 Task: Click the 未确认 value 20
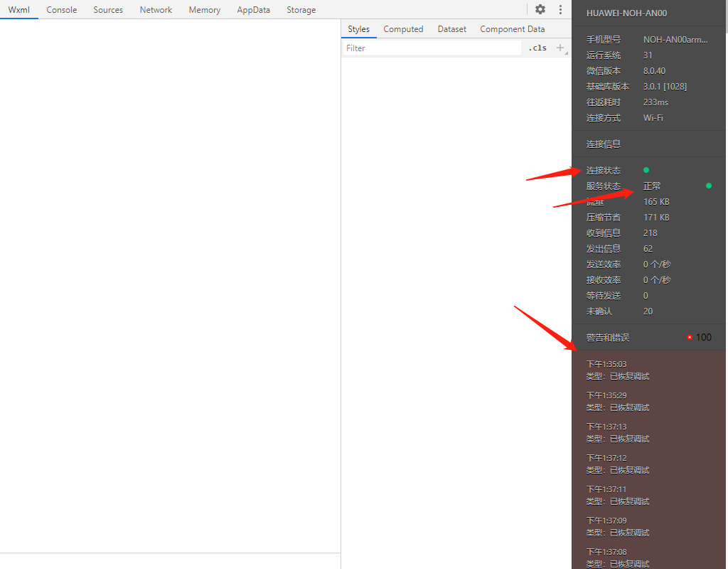click(x=648, y=312)
